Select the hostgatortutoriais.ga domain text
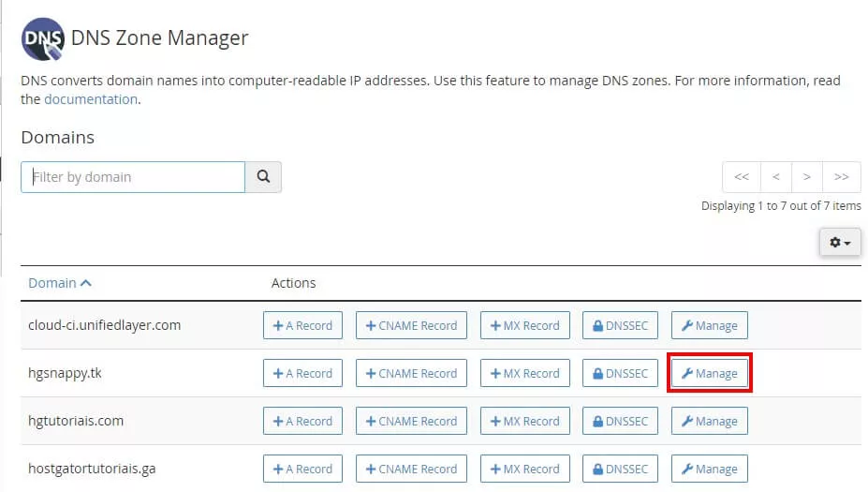 (x=92, y=469)
